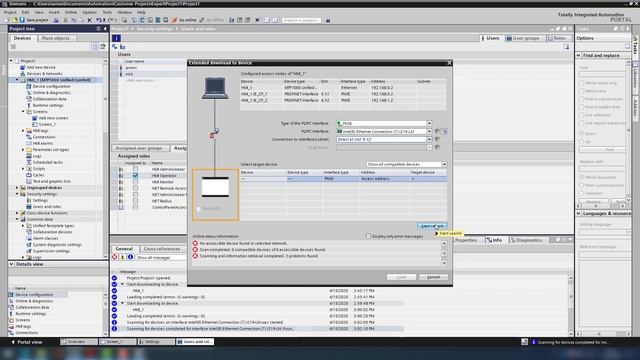Click the Go online toolbar button
The width and height of the screenshot is (640, 360).
click(184, 20)
